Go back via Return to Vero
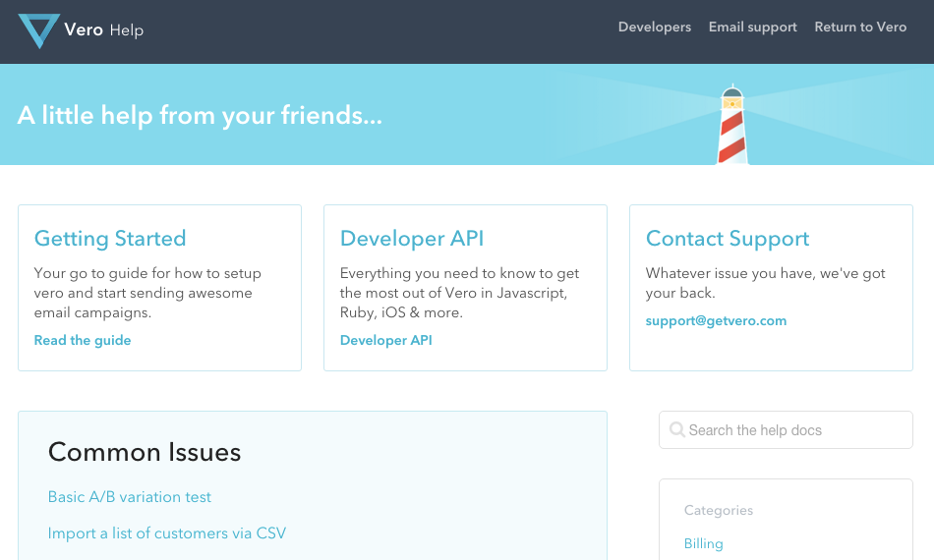934x560 pixels. point(860,28)
